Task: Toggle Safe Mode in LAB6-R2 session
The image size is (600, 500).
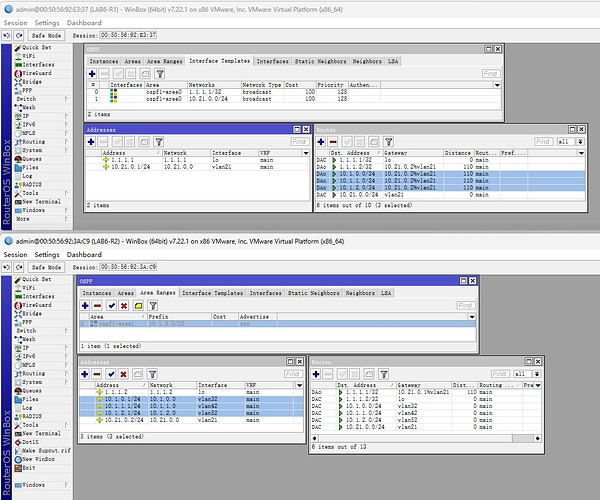Action: [x=46, y=267]
